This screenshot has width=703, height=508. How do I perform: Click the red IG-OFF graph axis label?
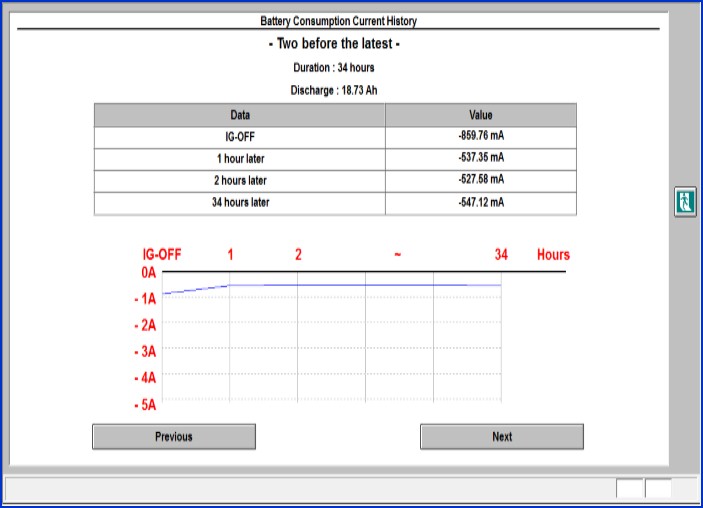(161, 255)
